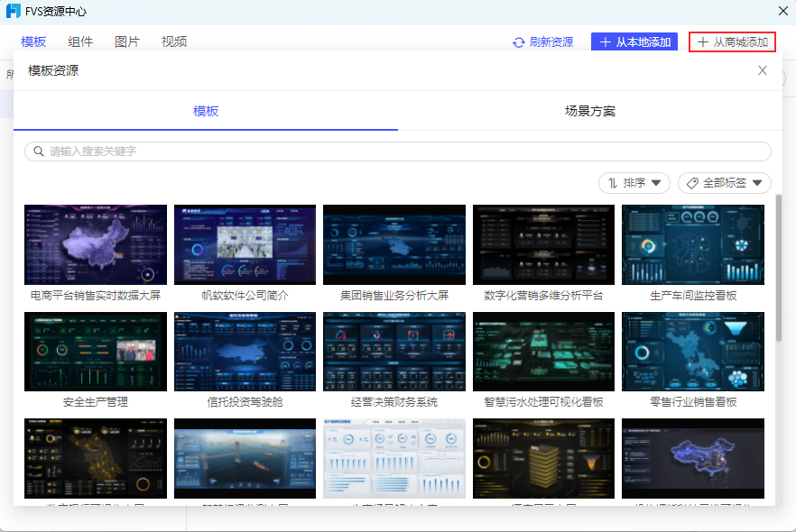The width and height of the screenshot is (796, 532).
Task: Choose 生产车间监控看板 template thumbnail
Action: point(693,244)
